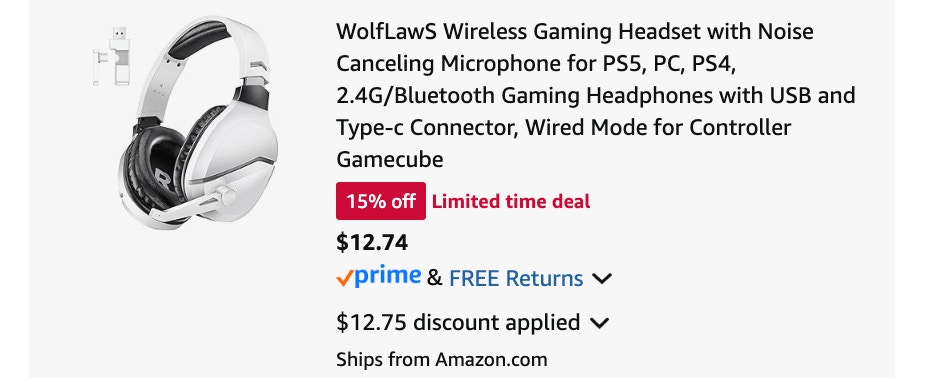Open the FREE Returns link

pyautogui.click(x=516, y=279)
